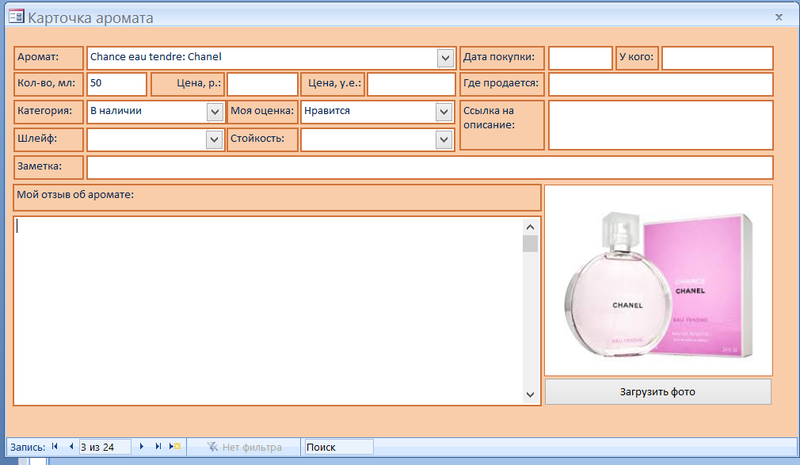This screenshot has width=800, height=465.
Task: Go to the next record
Action: 141,447
